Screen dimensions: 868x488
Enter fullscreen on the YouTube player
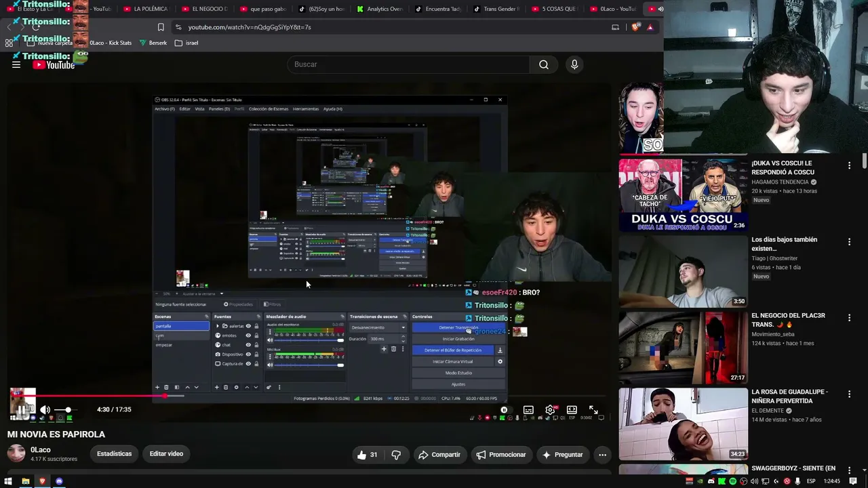click(x=593, y=410)
